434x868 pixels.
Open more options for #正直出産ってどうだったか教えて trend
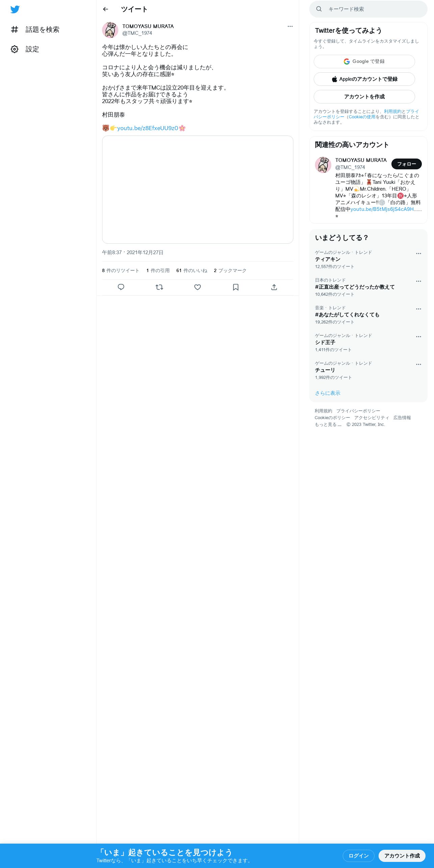pos(418,281)
